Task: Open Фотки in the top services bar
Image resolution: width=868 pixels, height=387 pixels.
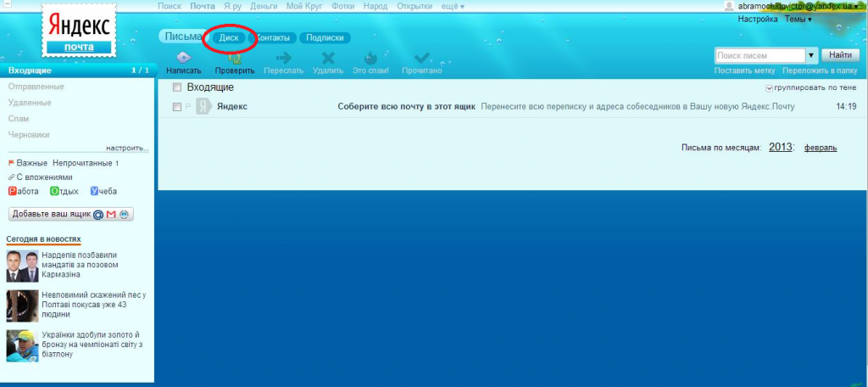Action: [x=343, y=6]
